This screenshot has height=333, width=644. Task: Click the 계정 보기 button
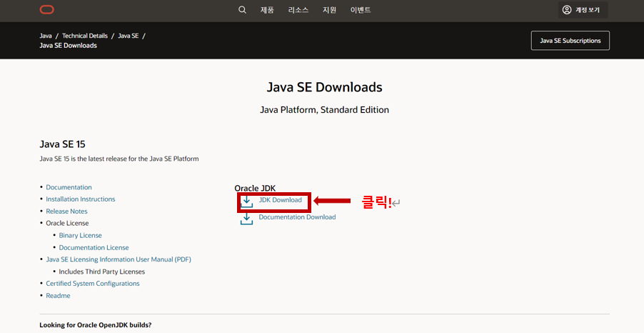(583, 10)
